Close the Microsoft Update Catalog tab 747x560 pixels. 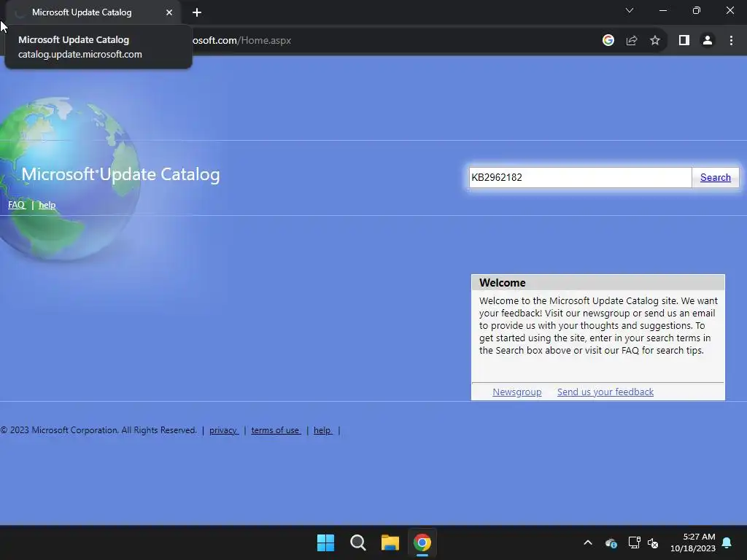pos(169,12)
